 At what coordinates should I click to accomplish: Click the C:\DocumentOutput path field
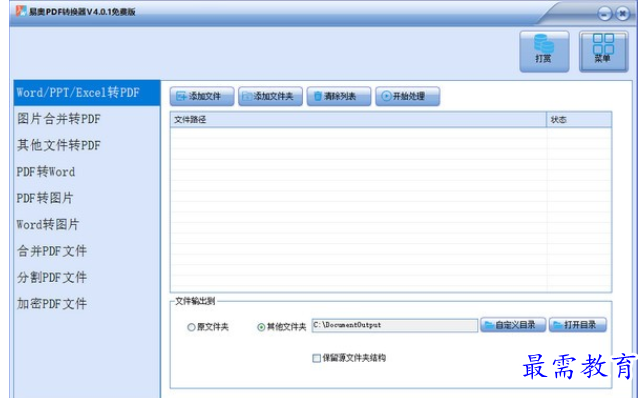click(x=395, y=325)
